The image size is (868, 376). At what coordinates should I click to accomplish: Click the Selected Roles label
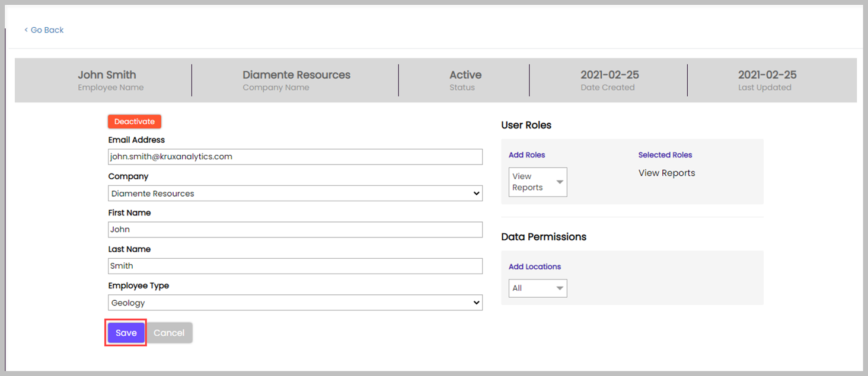pos(665,155)
